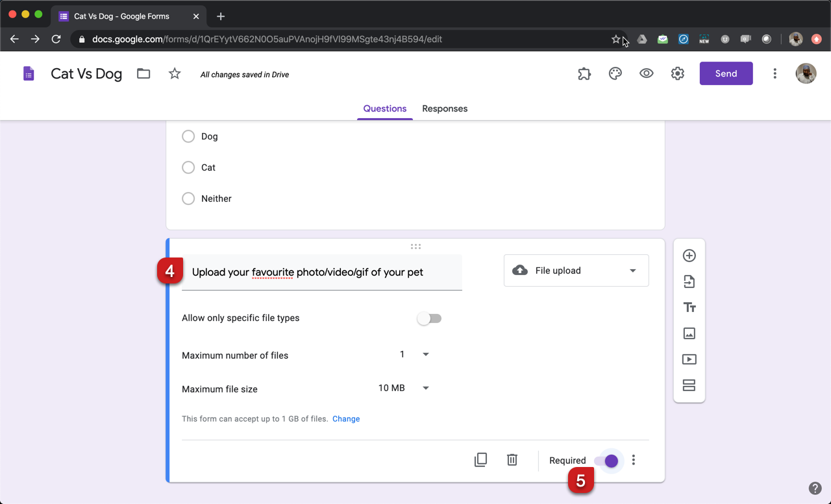This screenshot has width=831, height=504.
Task: Switch to the Responses tab
Action: [445, 108]
